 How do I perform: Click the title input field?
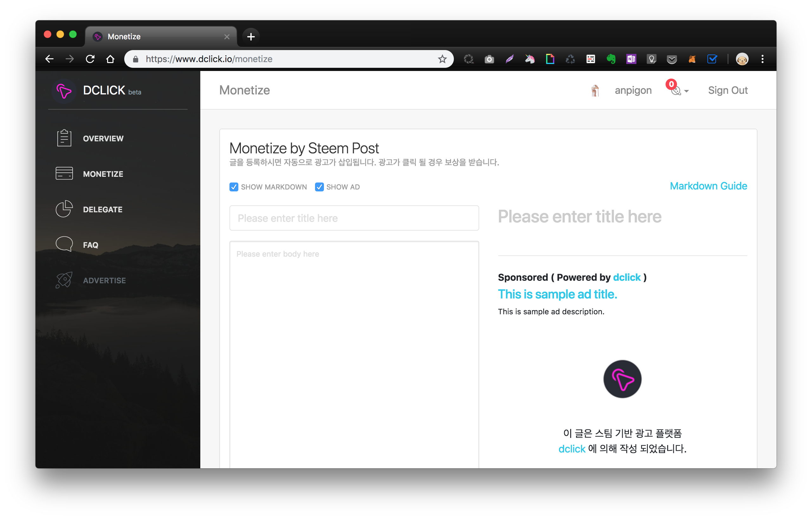[x=354, y=218]
